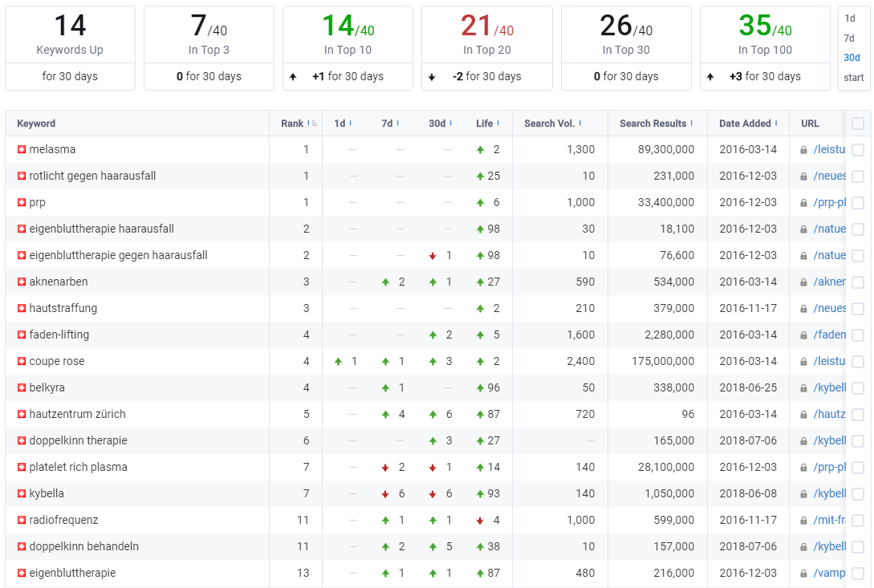Click the Swiss flag icon beside radiofrequenz
Image resolution: width=874 pixels, height=588 pixels.
[x=22, y=520]
